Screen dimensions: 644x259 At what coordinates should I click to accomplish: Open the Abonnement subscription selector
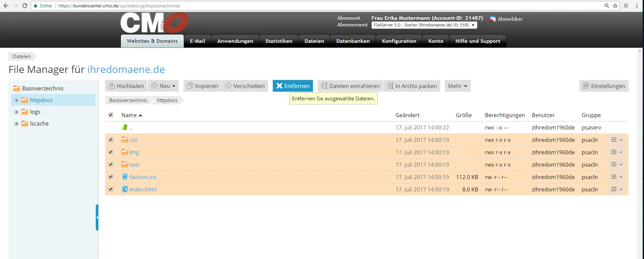point(424,25)
